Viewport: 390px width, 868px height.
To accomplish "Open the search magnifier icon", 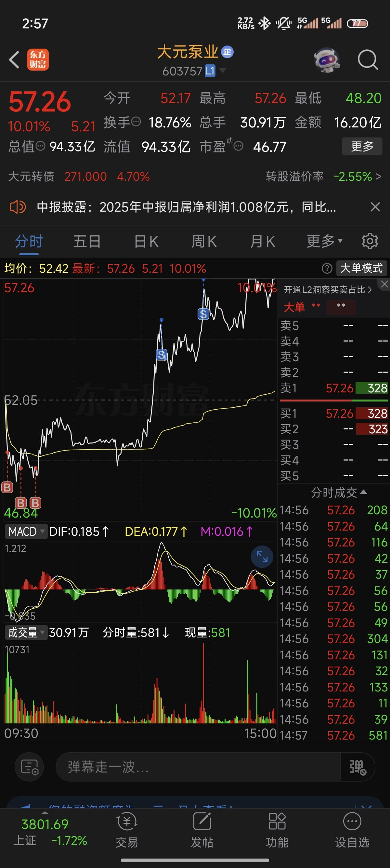I will tap(368, 60).
